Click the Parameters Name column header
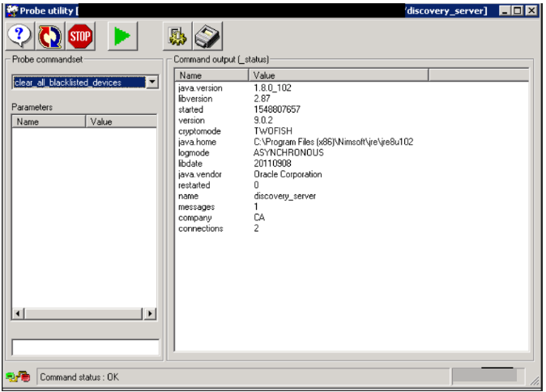Image resolution: width=546 pixels, height=392 pixels. point(48,121)
